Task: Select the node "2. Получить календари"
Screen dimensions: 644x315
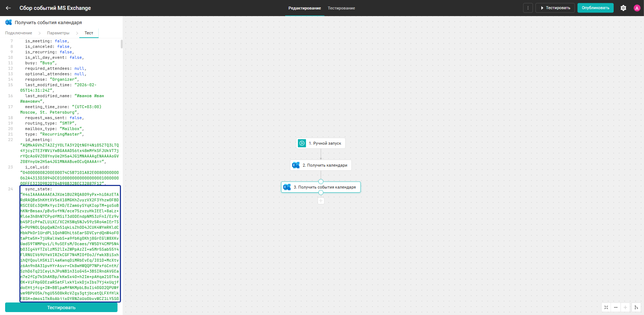Action: (321, 165)
